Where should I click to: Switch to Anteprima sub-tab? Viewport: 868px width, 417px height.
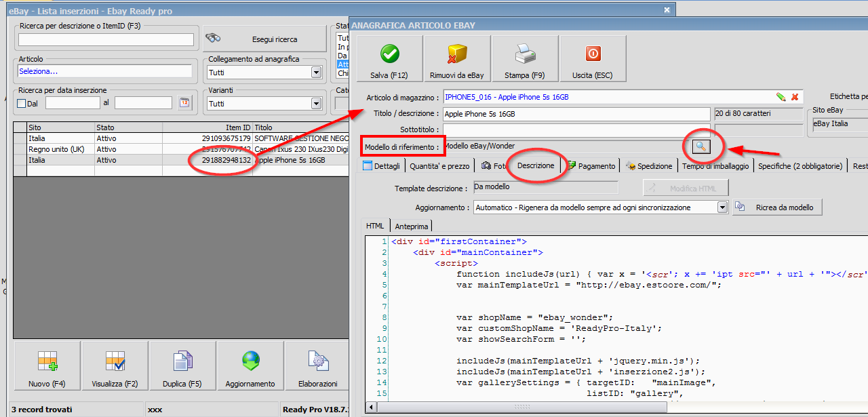coord(411,226)
